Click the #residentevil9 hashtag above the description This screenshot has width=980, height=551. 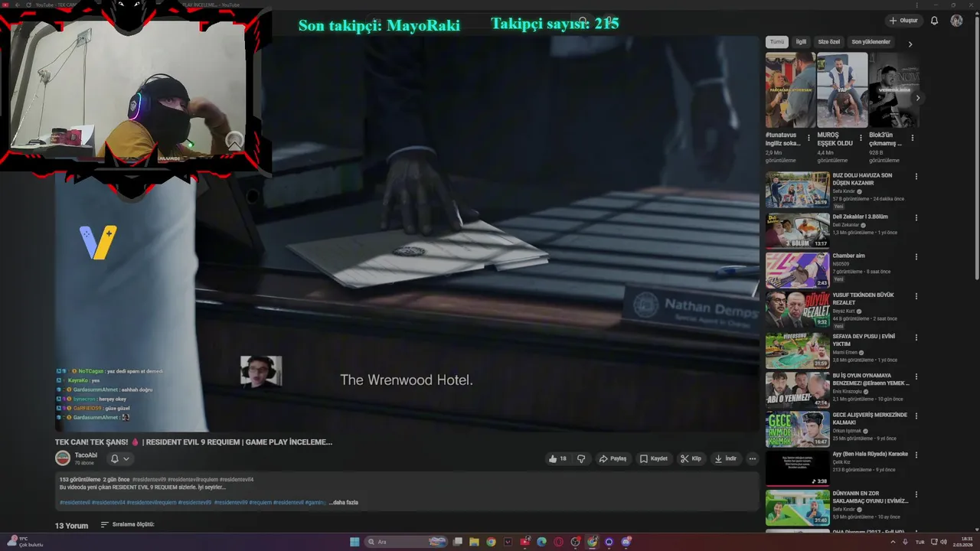point(149,480)
